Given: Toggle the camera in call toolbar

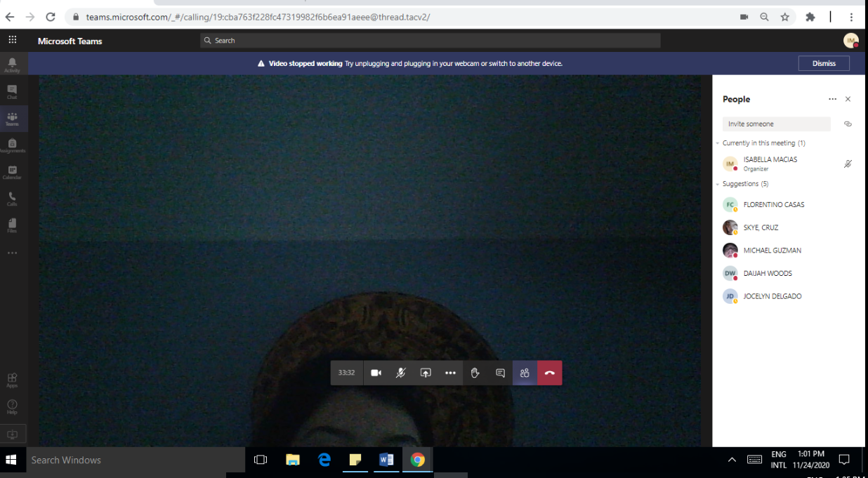Looking at the screenshot, I should [x=376, y=373].
